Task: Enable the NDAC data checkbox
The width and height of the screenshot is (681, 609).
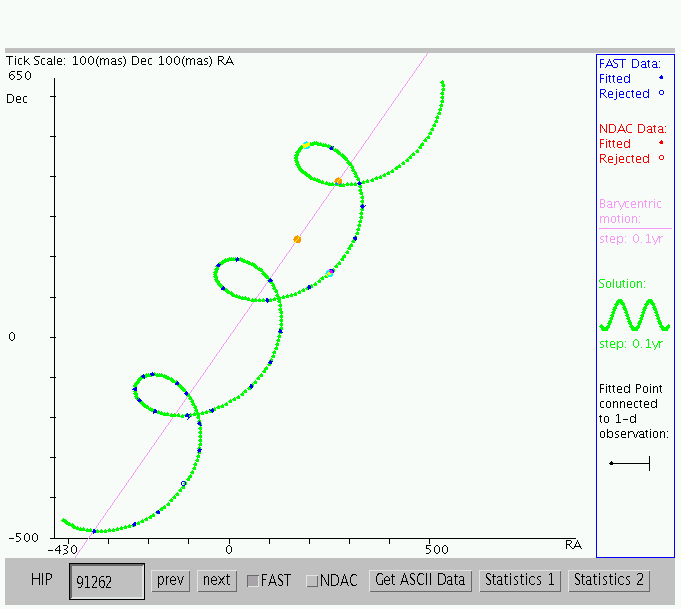Action: [312, 580]
